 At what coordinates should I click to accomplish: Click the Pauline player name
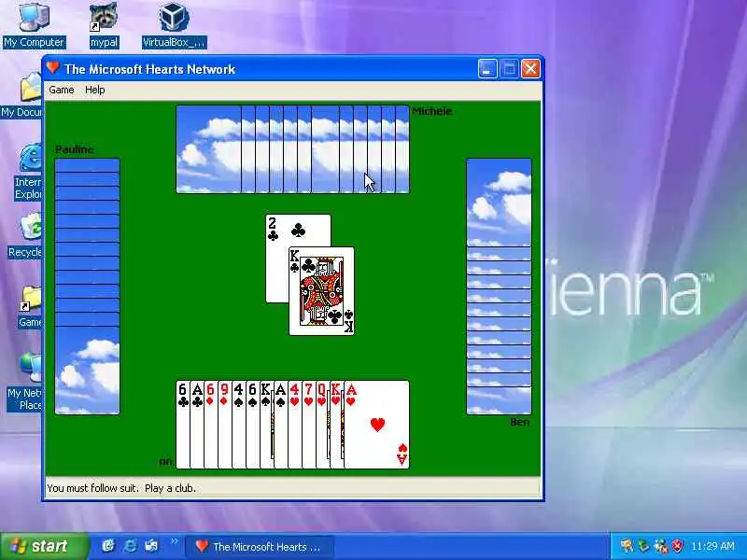point(75,150)
